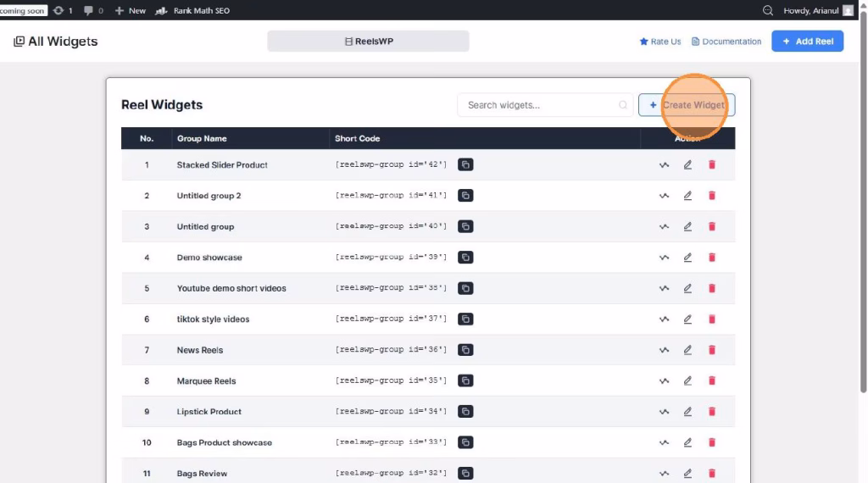Delete the Marquee Reels widget
Image resolution: width=868 pixels, height=483 pixels.
711,380
